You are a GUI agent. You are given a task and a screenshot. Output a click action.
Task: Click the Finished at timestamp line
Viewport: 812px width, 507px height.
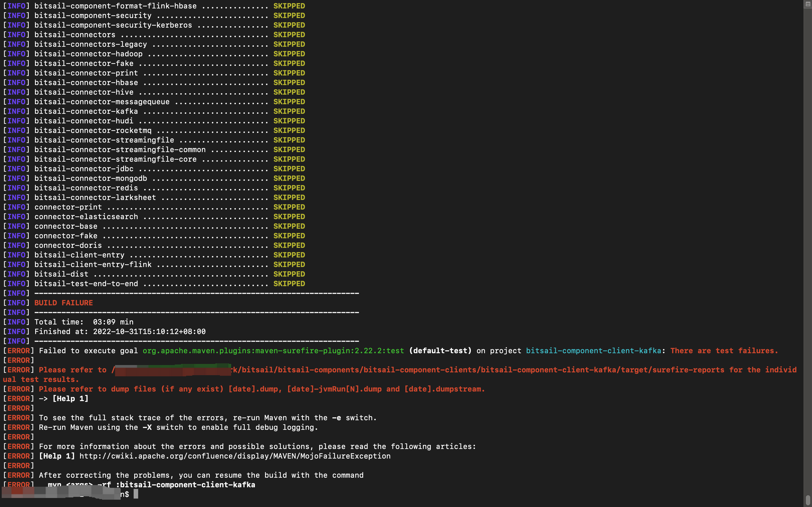click(120, 332)
